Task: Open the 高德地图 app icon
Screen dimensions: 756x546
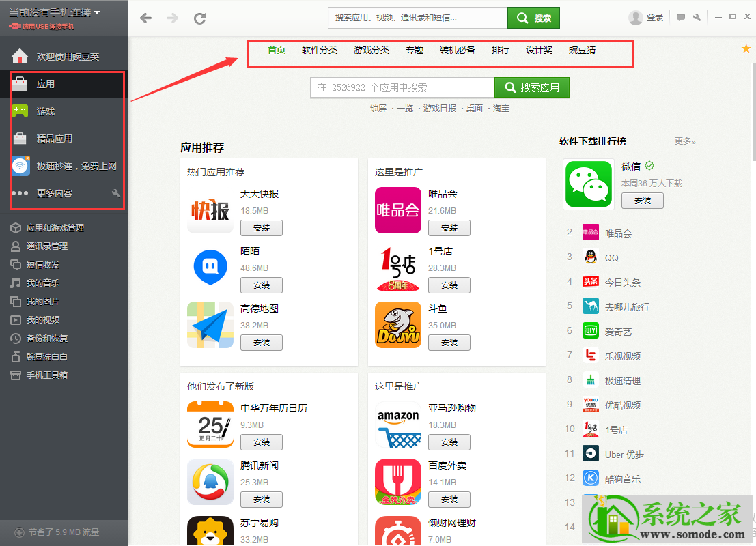Action: pos(210,326)
